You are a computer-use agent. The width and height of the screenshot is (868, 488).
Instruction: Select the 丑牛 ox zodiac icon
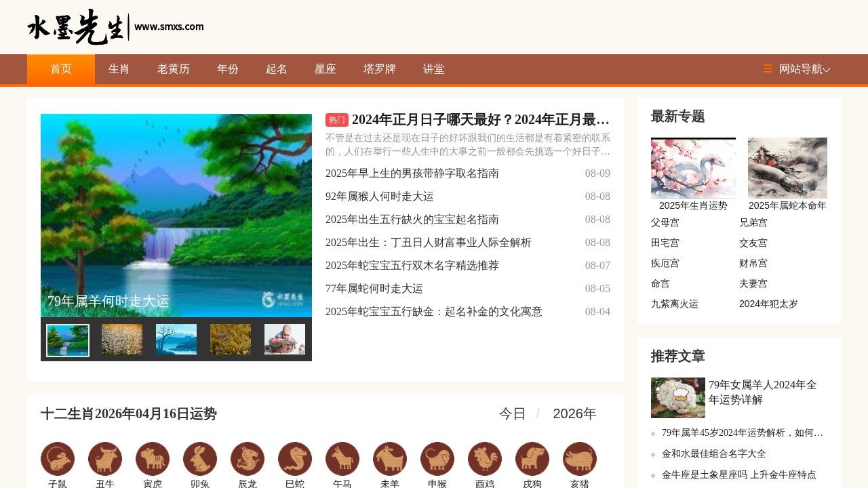point(105,458)
